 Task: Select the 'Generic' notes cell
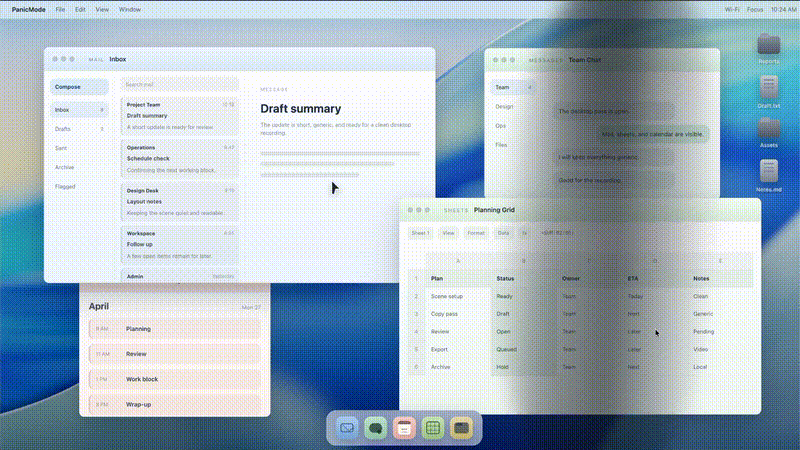[x=720, y=314]
